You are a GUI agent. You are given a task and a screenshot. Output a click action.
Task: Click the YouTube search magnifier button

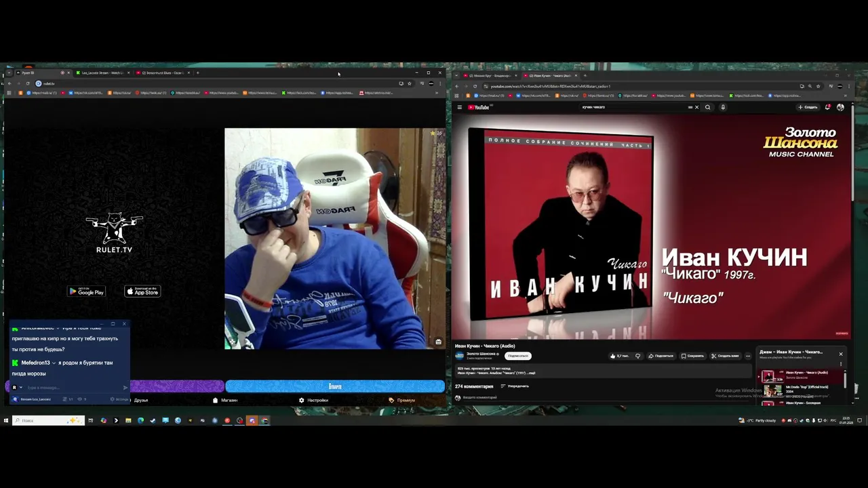pos(708,107)
